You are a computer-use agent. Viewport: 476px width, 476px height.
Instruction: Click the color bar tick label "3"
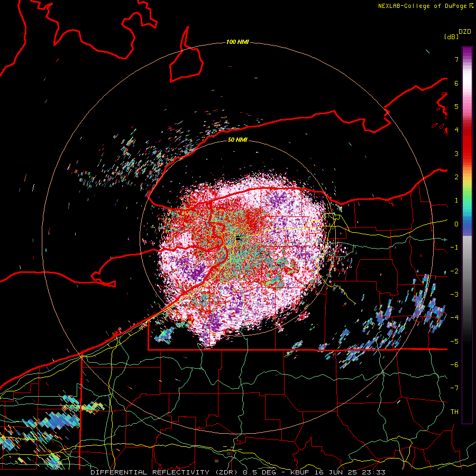(456, 153)
